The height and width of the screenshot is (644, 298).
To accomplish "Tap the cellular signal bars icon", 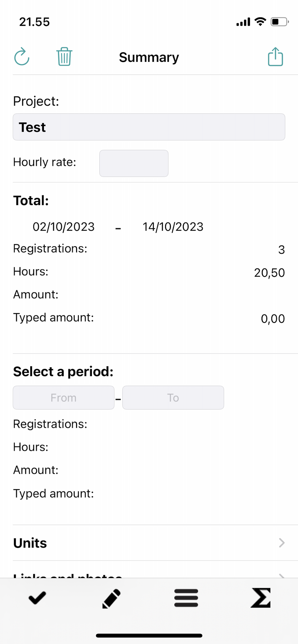I will [243, 22].
